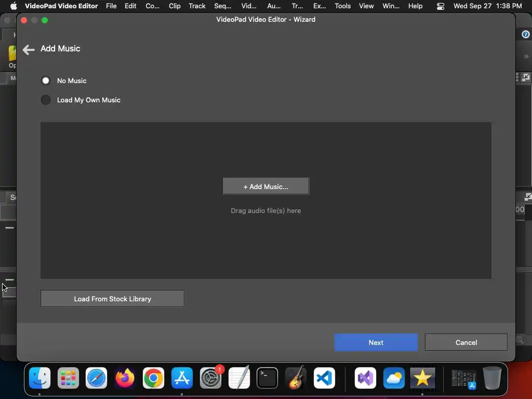This screenshot has height=399, width=532.
Task: Open TextEdit from the Dock
Action: (x=239, y=378)
